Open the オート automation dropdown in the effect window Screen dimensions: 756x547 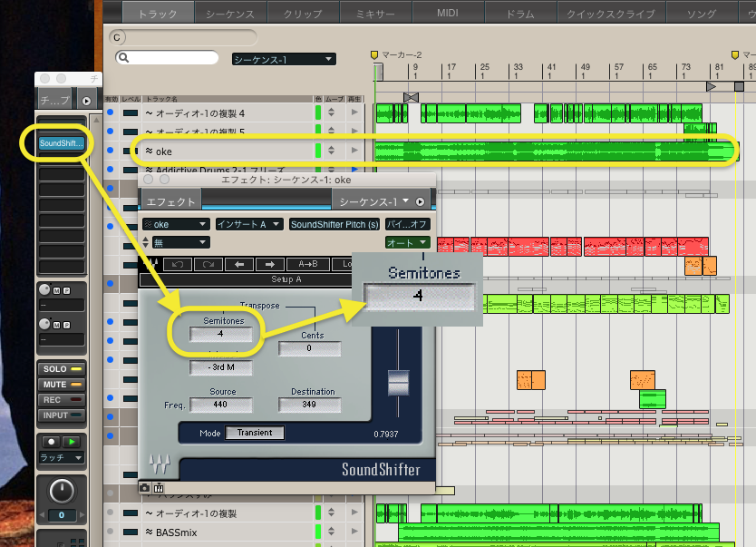[407, 242]
